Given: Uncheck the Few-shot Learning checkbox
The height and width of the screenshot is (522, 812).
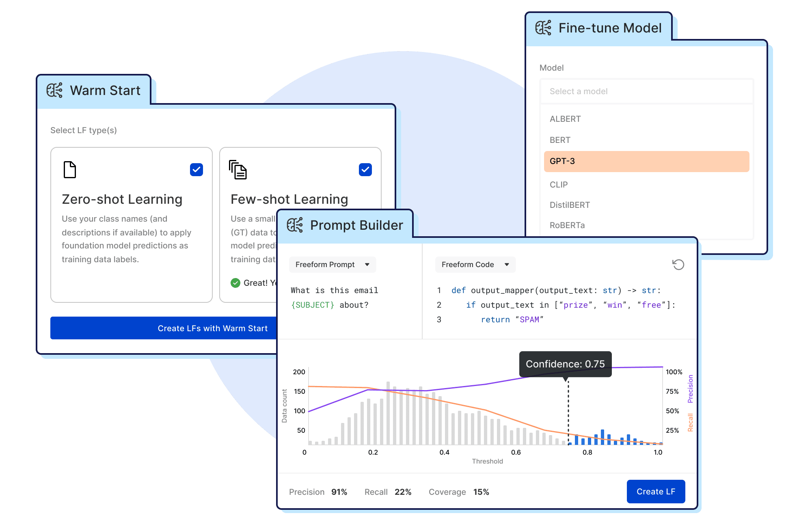Looking at the screenshot, I should (x=365, y=170).
